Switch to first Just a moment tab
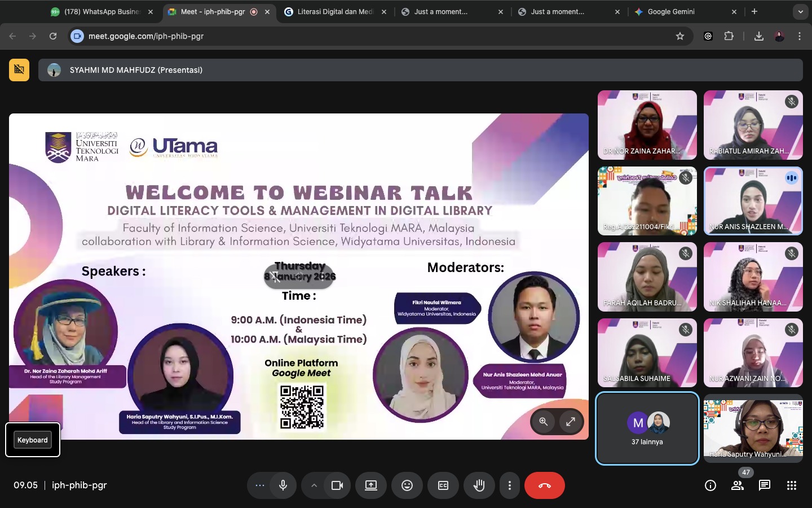 click(452, 12)
